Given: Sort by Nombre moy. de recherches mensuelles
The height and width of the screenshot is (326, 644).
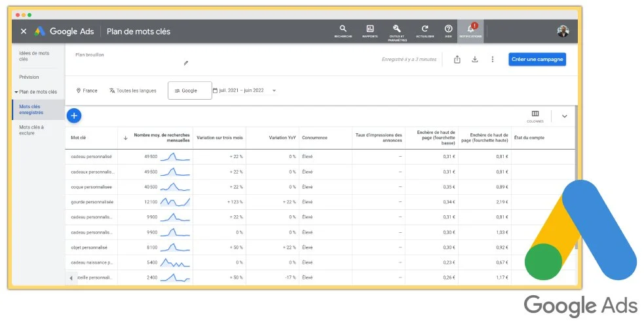Looking at the screenshot, I should [162, 138].
